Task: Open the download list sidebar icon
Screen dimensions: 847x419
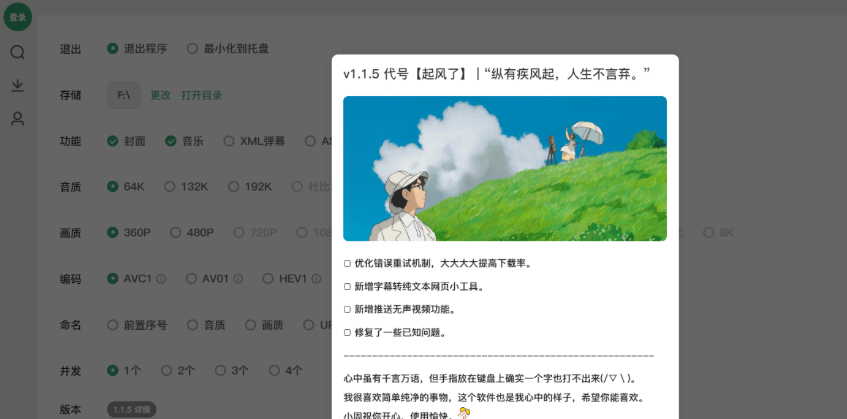Action: click(x=18, y=85)
